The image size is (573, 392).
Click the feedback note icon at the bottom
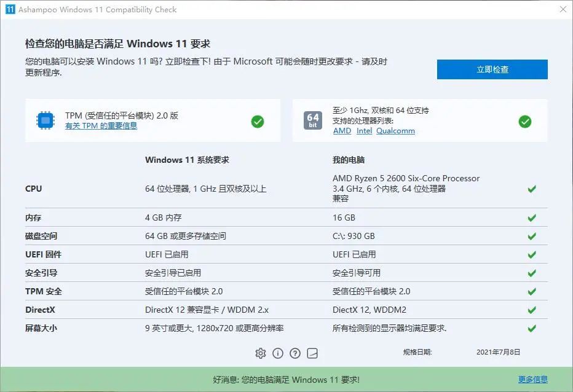click(x=312, y=353)
